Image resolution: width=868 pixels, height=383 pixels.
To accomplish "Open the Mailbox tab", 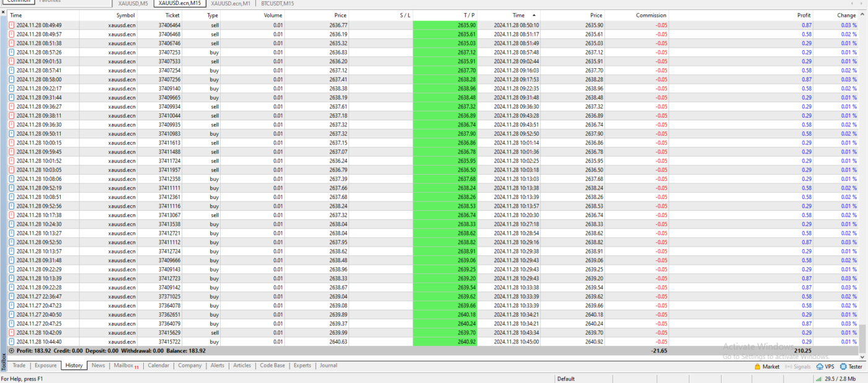I will coord(126,366).
